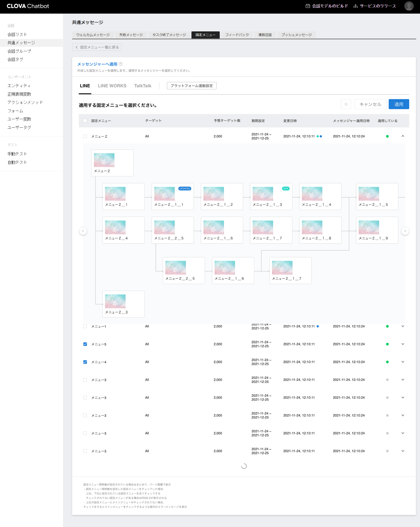Uncheck the メニュー4 row checkbox

(85, 362)
